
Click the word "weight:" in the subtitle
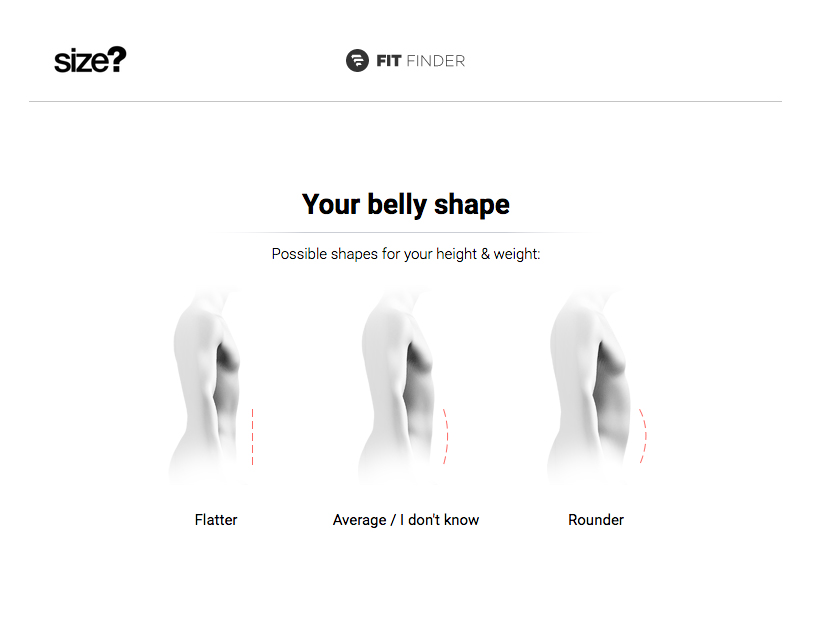pyautogui.click(x=517, y=254)
